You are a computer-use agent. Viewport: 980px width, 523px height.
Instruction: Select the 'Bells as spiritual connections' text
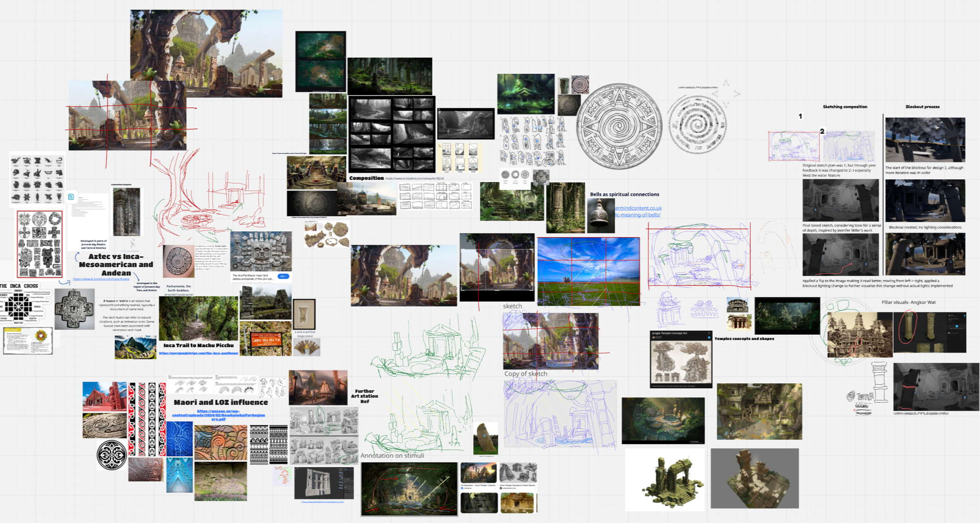[625, 194]
